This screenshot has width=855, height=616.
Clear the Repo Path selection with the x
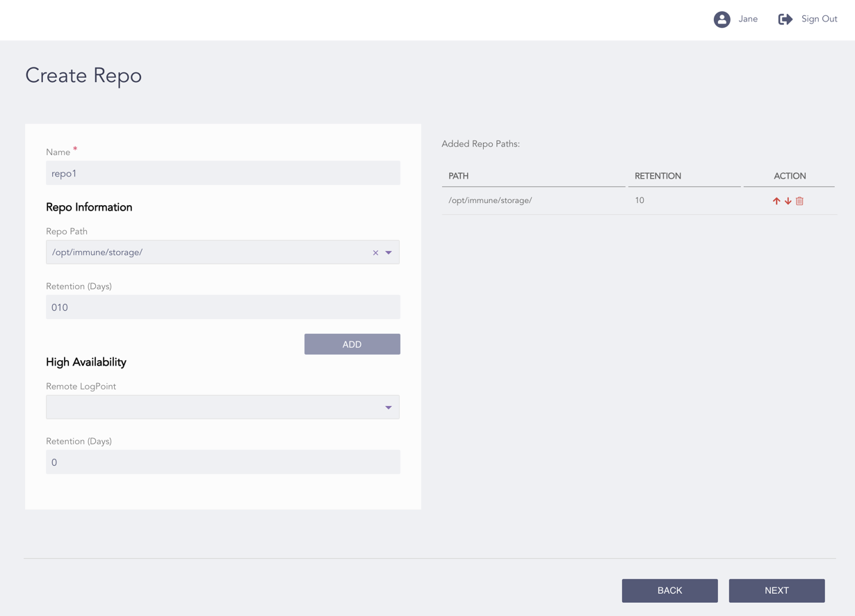(x=375, y=253)
